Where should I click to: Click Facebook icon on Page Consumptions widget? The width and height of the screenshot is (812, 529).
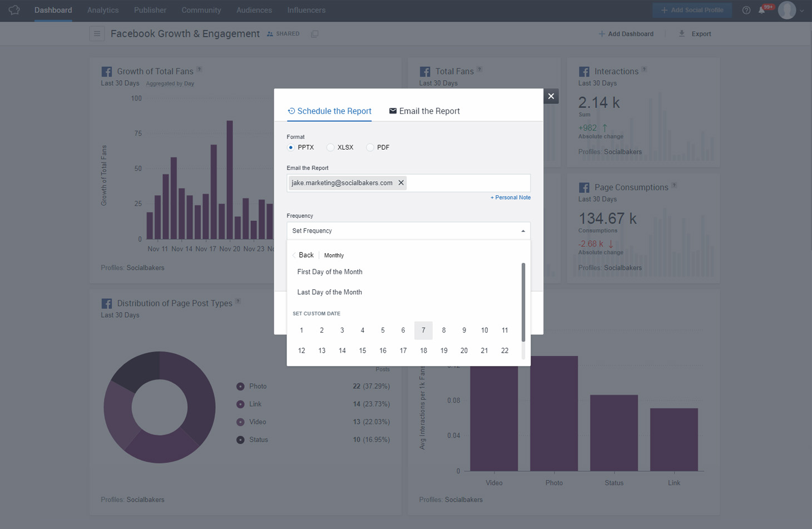pos(584,187)
